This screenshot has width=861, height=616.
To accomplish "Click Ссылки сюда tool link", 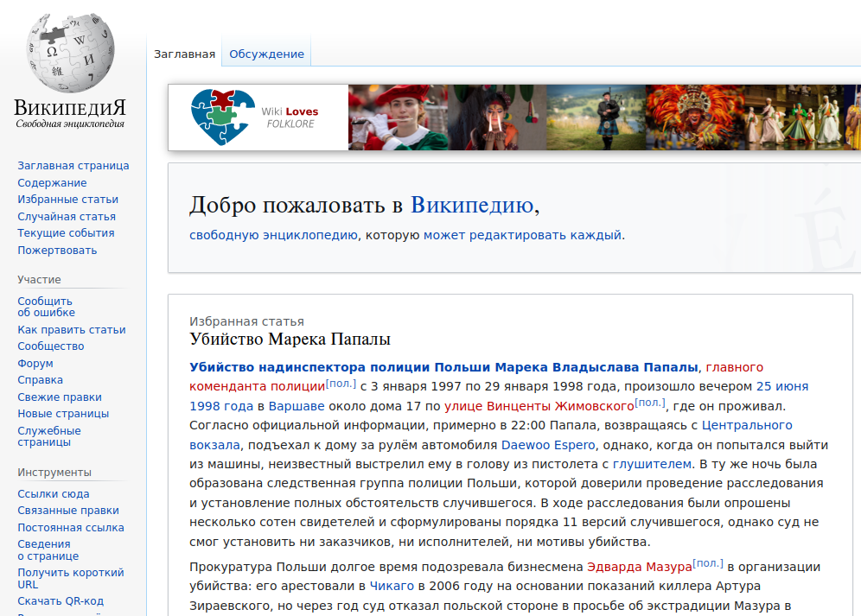I will point(54,493).
